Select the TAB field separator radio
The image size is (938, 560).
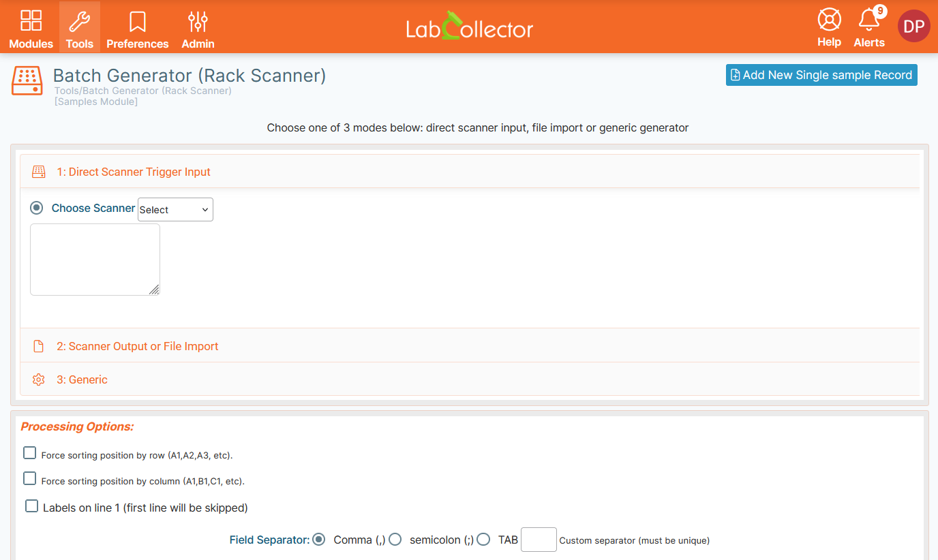[x=483, y=540]
